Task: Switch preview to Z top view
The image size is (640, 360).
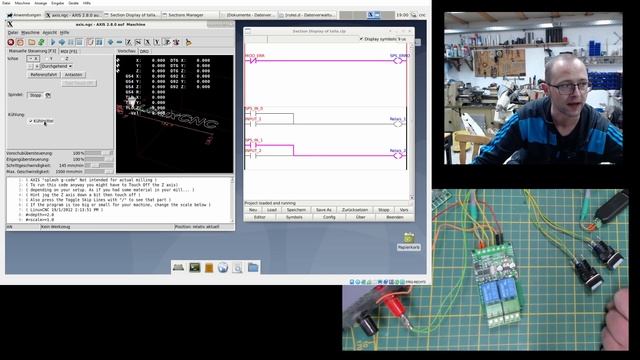Action: [x=128, y=42]
